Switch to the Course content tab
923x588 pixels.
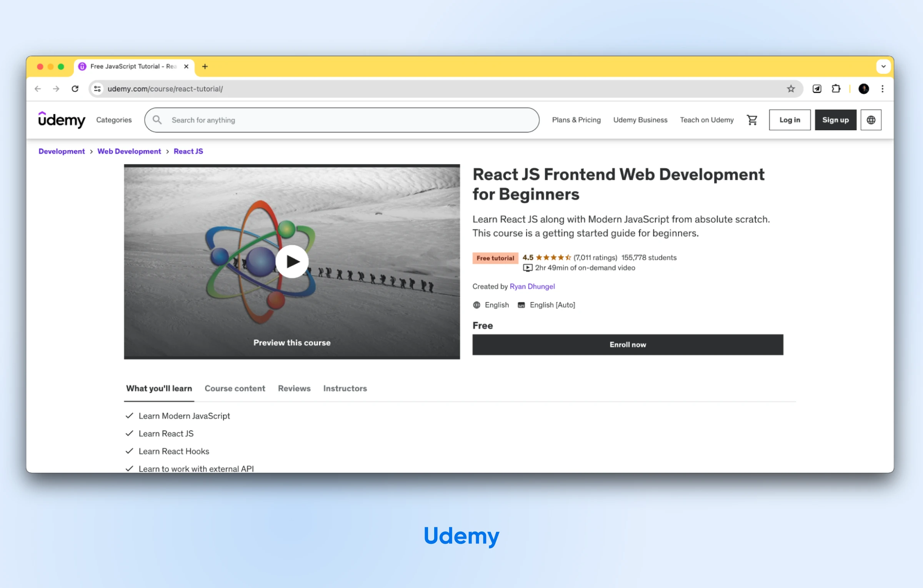[x=235, y=389]
